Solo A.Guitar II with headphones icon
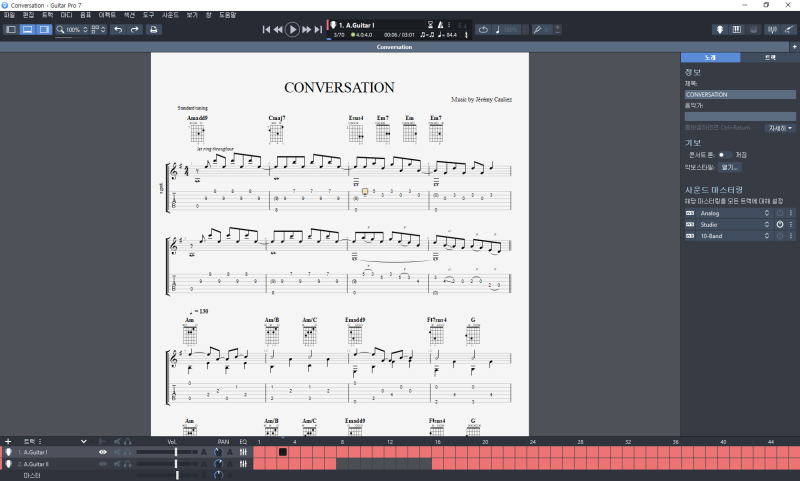 pos(128,464)
